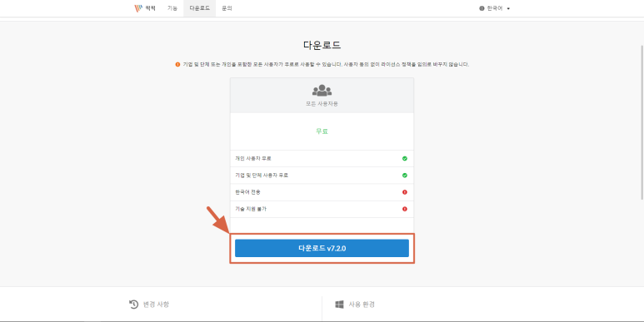Go to the 문의 page
This screenshot has width=644, height=322.
click(x=227, y=8)
